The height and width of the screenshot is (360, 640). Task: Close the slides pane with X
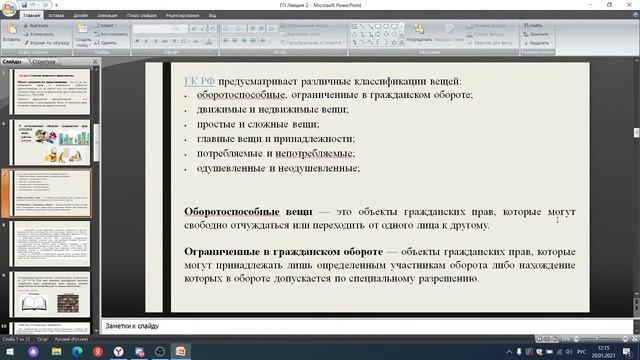tap(95, 62)
